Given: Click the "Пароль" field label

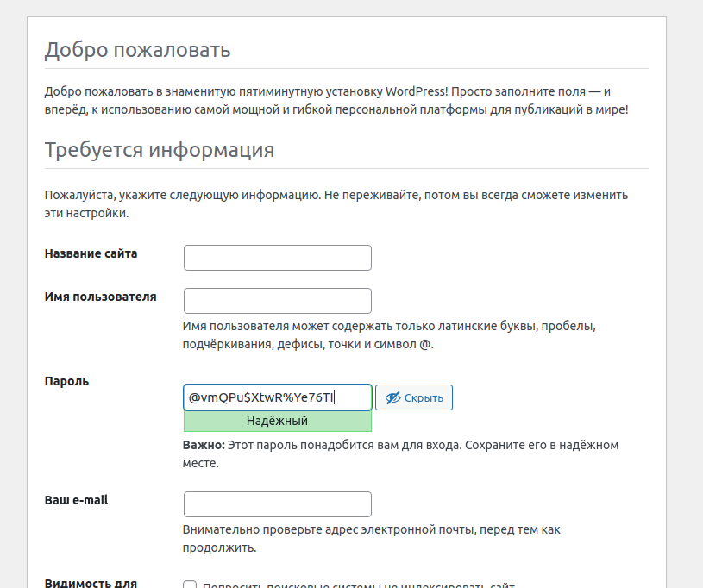Looking at the screenshot, I should pyautogui.click(x=66, y=381).
